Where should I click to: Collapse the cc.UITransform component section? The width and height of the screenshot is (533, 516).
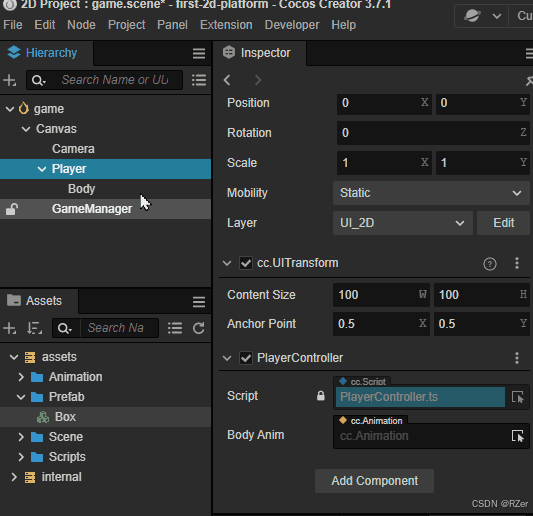click(227, 263)
